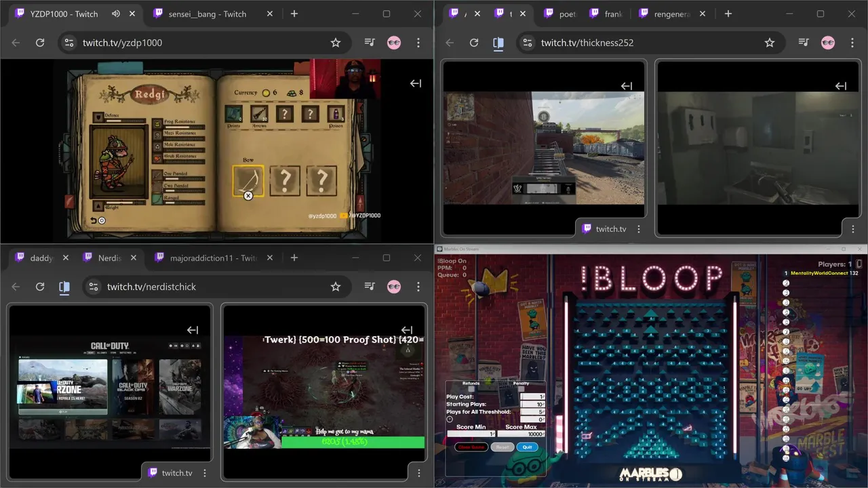Click the Quit button in Marbles
Image resolution: width=868 pixels, height=488 pixels.
tap(528, 447)
